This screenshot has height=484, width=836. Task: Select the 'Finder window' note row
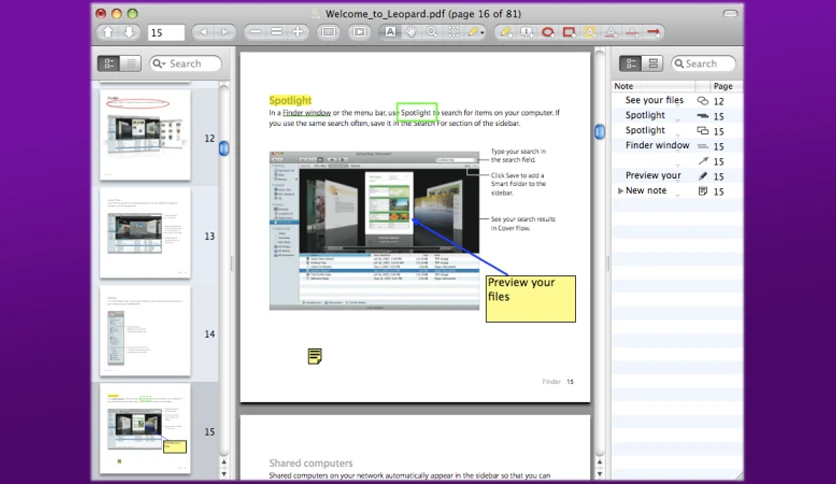pyautogui.click(x=677, y=146)
